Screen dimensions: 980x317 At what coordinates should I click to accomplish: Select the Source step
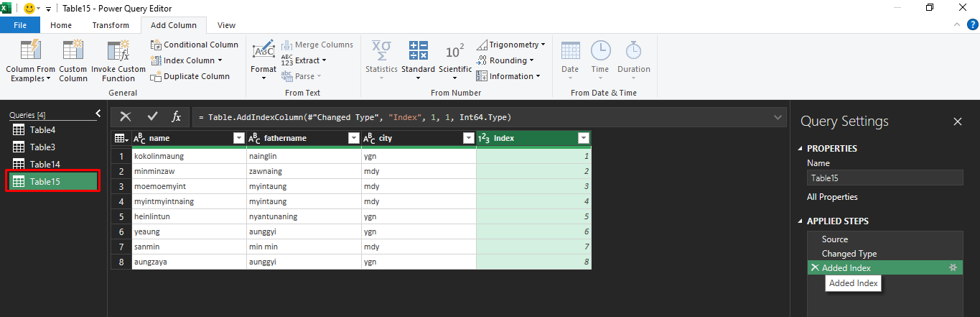click(885, 239)
